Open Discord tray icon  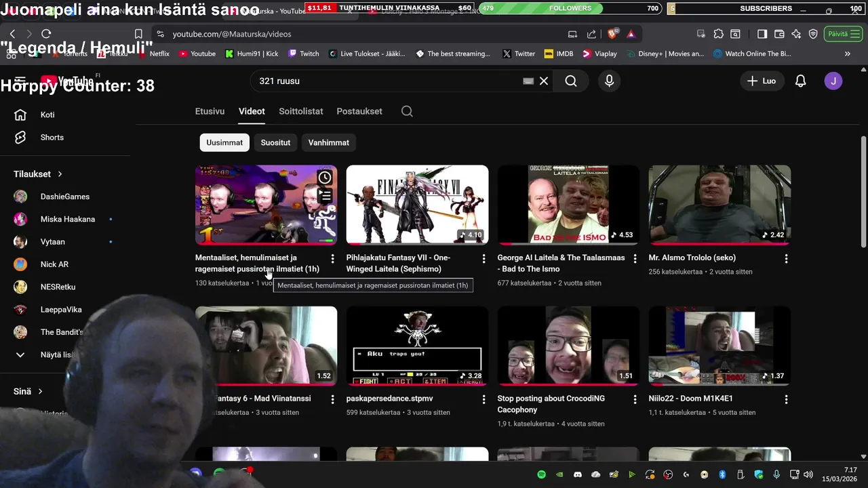[x=578, y=474]
